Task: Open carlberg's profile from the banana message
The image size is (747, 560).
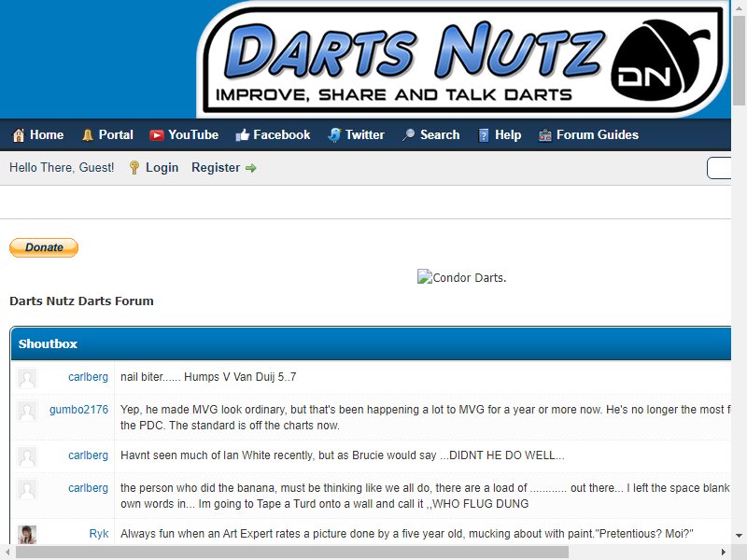Action: click(88, 488)
